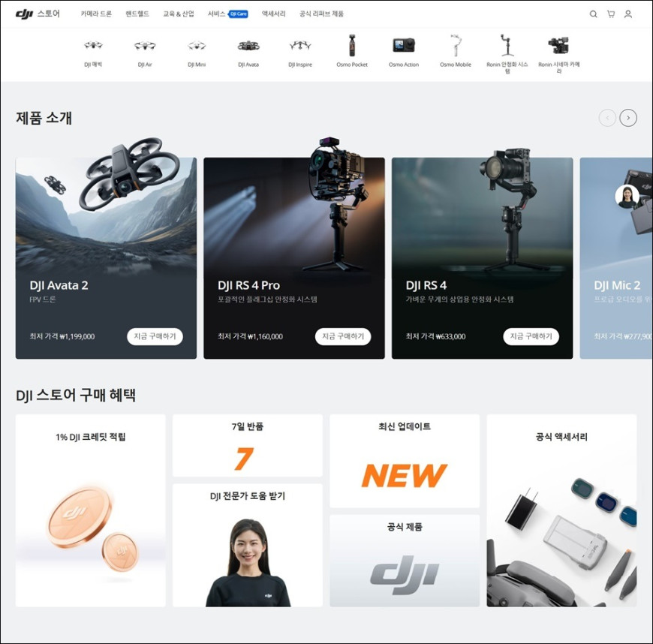The image size is (653, 644).
Task: Select the DJI Inspire drone icon
Action: click(x=300, y=45)
